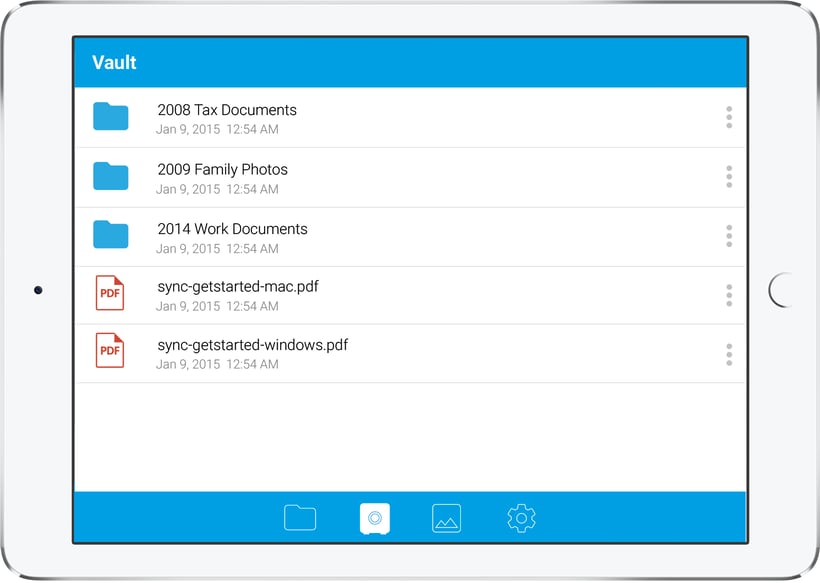
Task: Click the 2008 Tax Documents folder icon
Action: pos(110,117)
